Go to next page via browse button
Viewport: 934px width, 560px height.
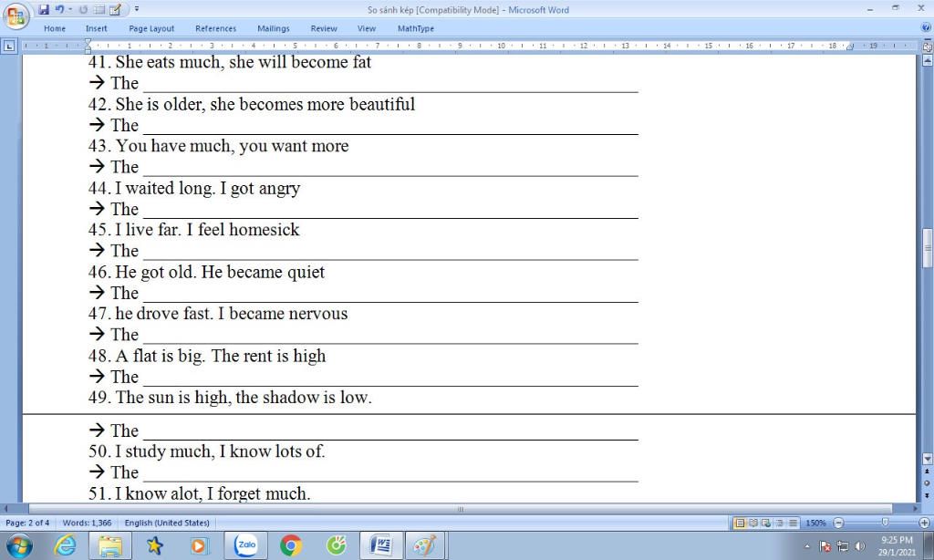tap(927, 494)
